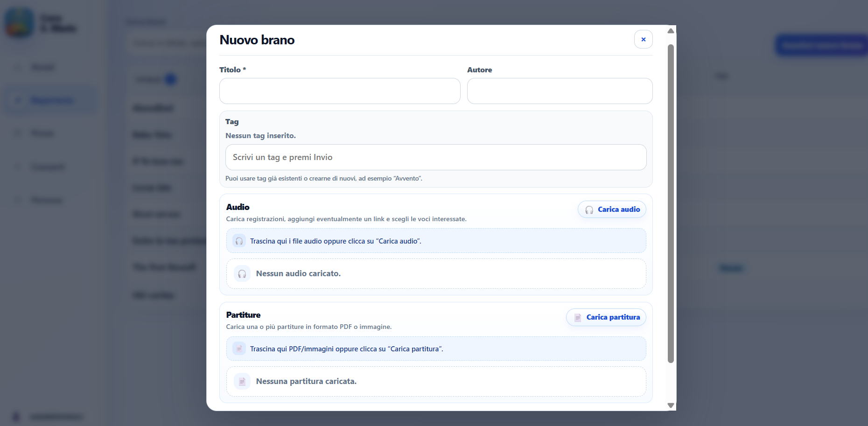This screenshot has width=868, height=426.
Task: Close the Nuovo brano dialog
Action: coord(643,39)
